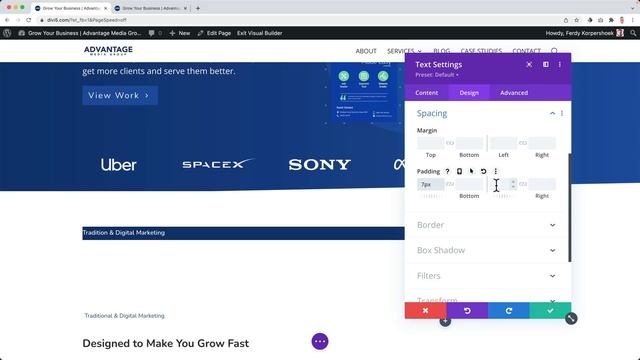Toggle link between Margin left and right
Viewport: 640px width, 360px height.
tap(522, 143)
